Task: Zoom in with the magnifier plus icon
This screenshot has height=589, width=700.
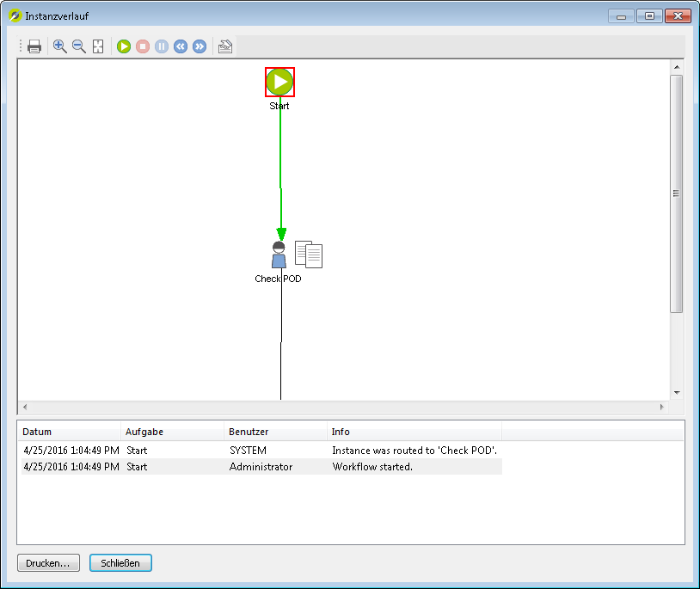Action: (x=60, y=46)
